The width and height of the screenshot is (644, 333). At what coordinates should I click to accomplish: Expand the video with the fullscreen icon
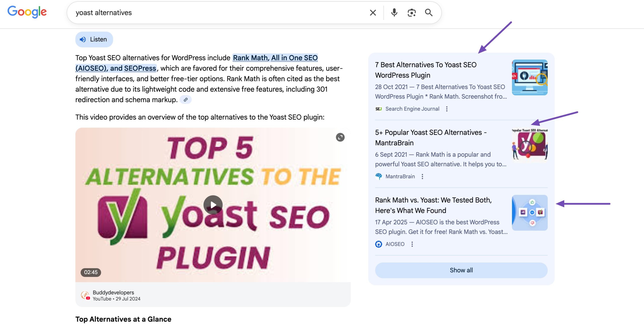(340, 137)
